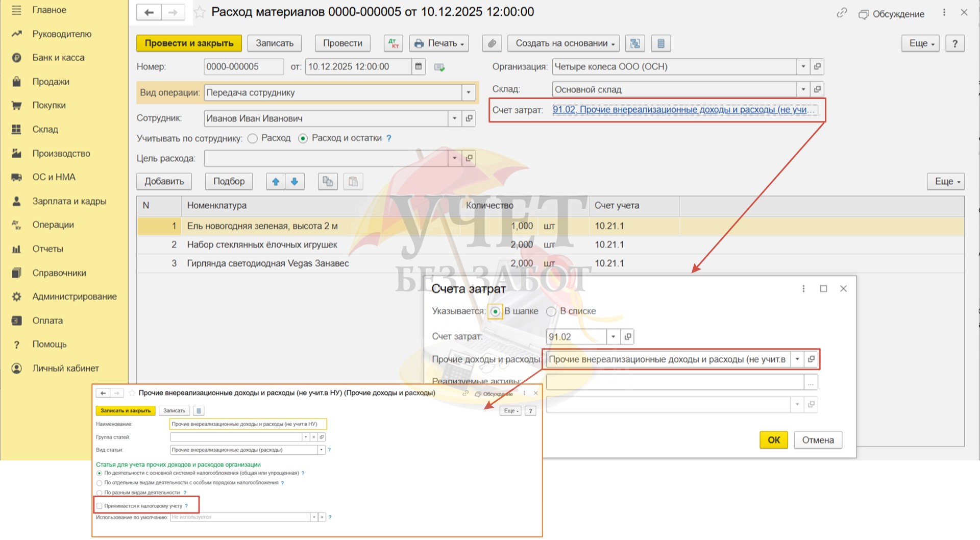Select "В списке" radio option
980x540 pixels.
click(551, 311)
